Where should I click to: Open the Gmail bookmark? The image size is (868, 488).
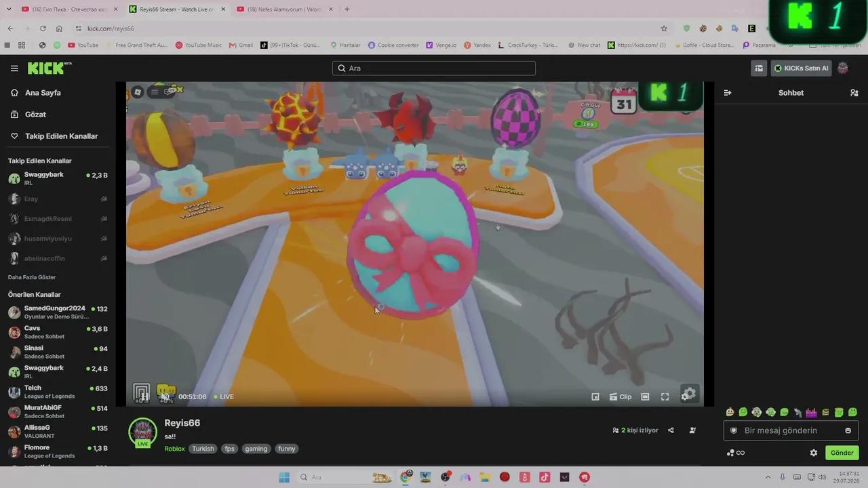pos(241,45)
